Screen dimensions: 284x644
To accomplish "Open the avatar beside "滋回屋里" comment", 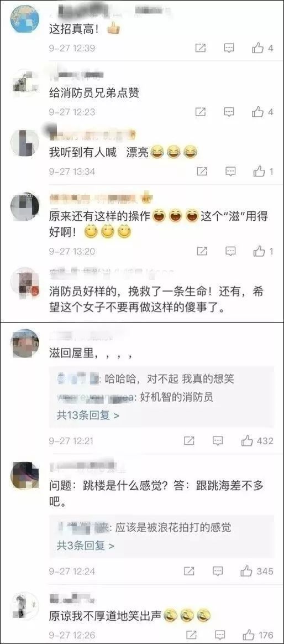I will point(25,343).
